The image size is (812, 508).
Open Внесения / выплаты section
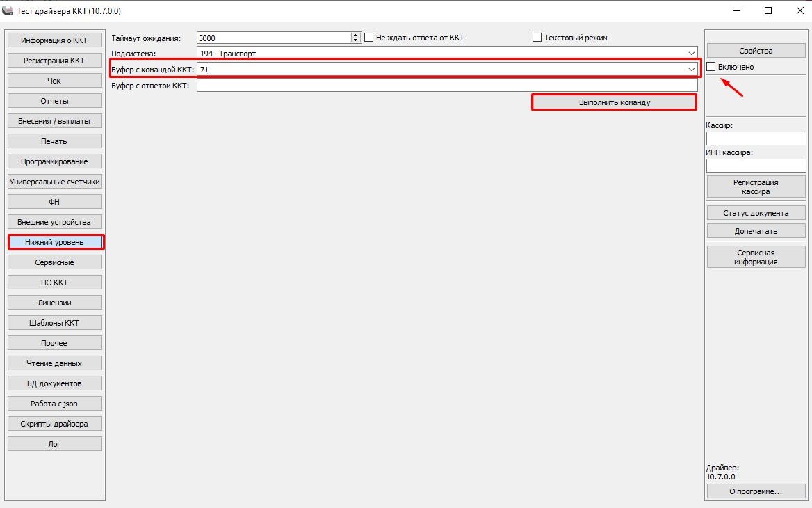[54, 121]
